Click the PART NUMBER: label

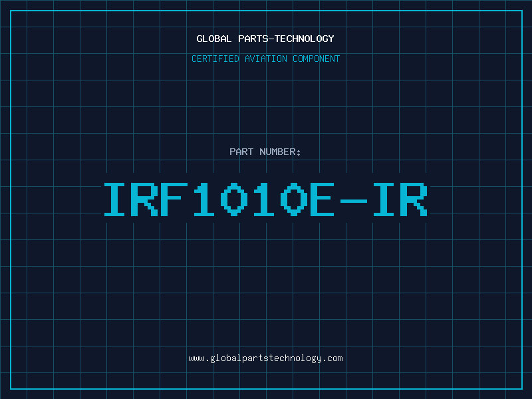tap(265, 152)
